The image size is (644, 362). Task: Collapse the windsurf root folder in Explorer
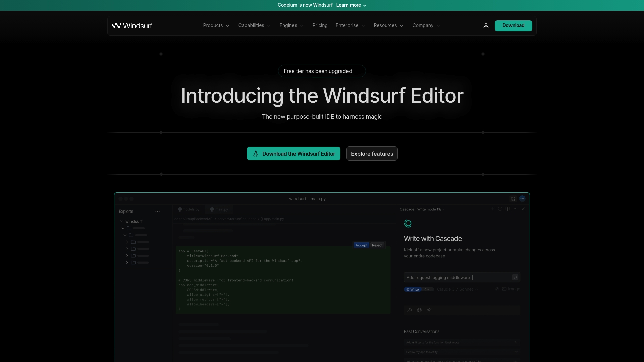tap(122, 222)
